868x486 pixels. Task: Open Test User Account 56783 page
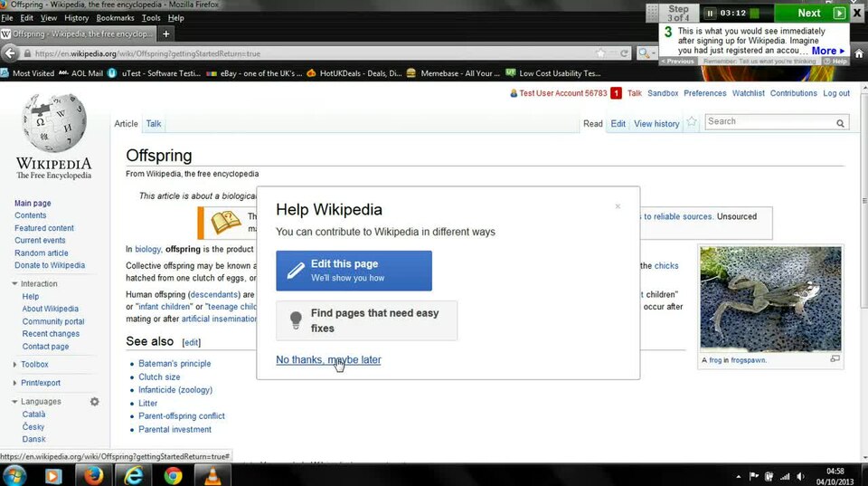coord(563,93)
